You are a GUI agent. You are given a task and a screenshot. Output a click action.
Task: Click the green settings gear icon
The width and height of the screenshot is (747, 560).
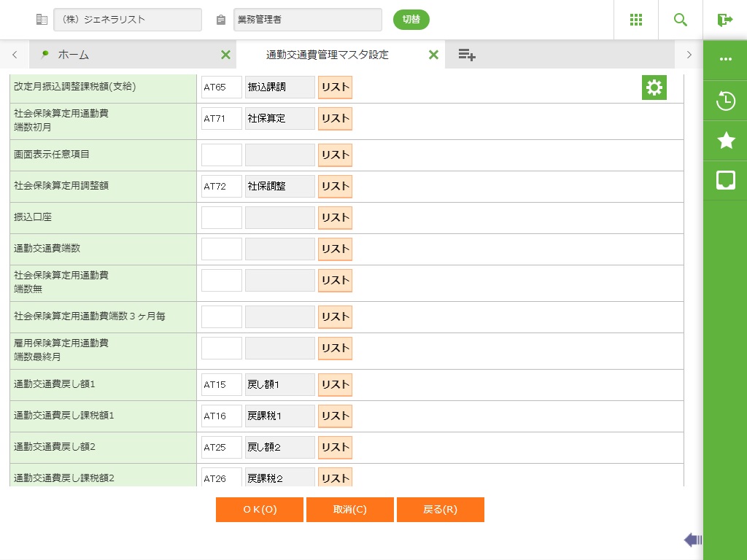(654, 88)
